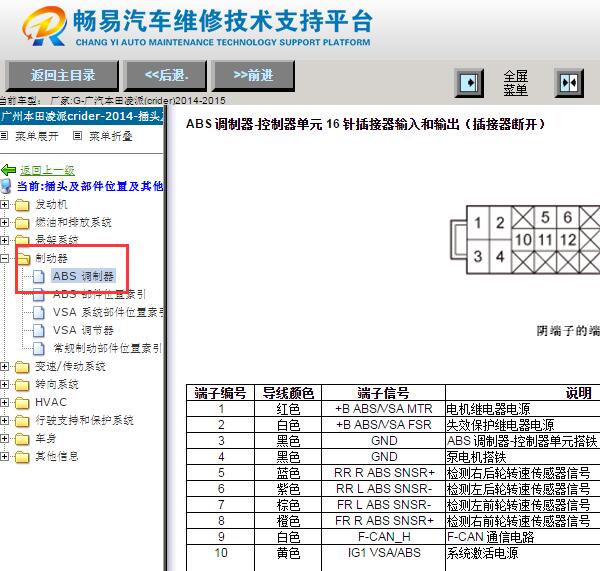Select the ABS 调制器 tree item
Screen dimensions: 600x571
click(83, 276)
